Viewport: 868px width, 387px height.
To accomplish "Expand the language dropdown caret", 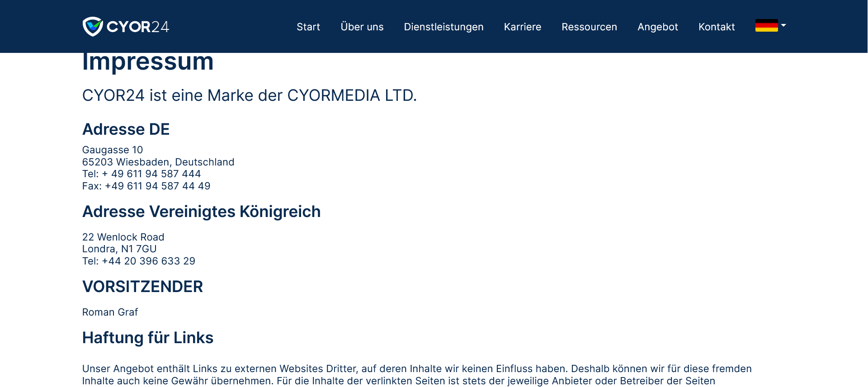I will tap(783, 26).
